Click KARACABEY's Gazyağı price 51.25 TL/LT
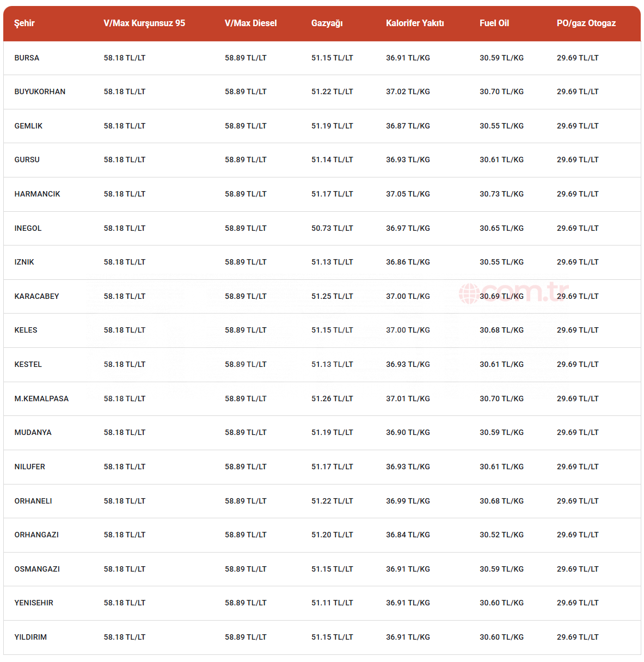Image resolution: width=644 pixels, height=662 pixels. 332,296
